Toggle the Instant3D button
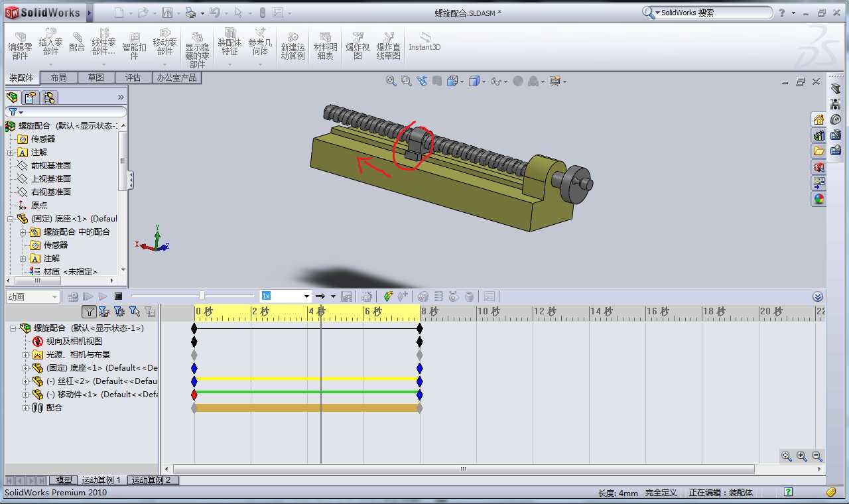Viewport: 849px width, 504px height. [424, 41]
